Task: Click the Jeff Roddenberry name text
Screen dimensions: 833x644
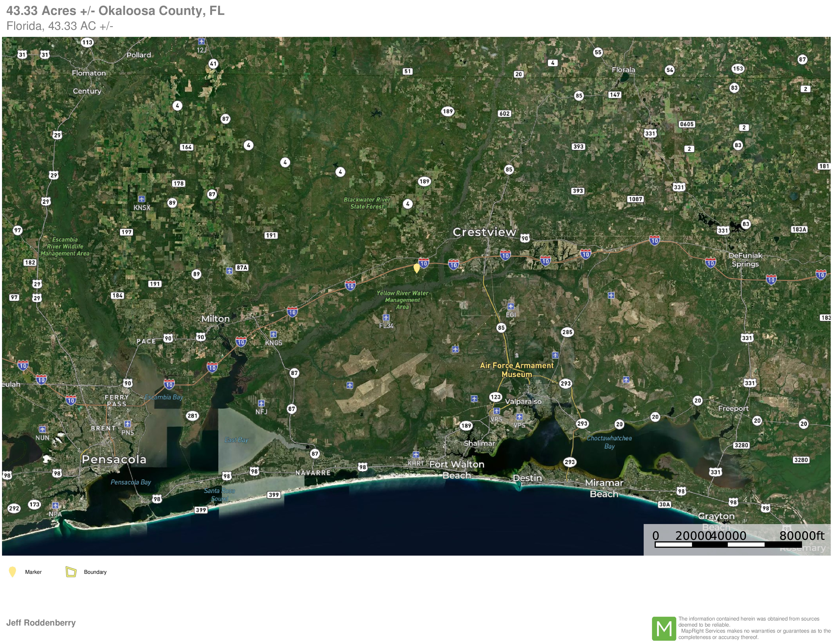Action: [41, 623]
